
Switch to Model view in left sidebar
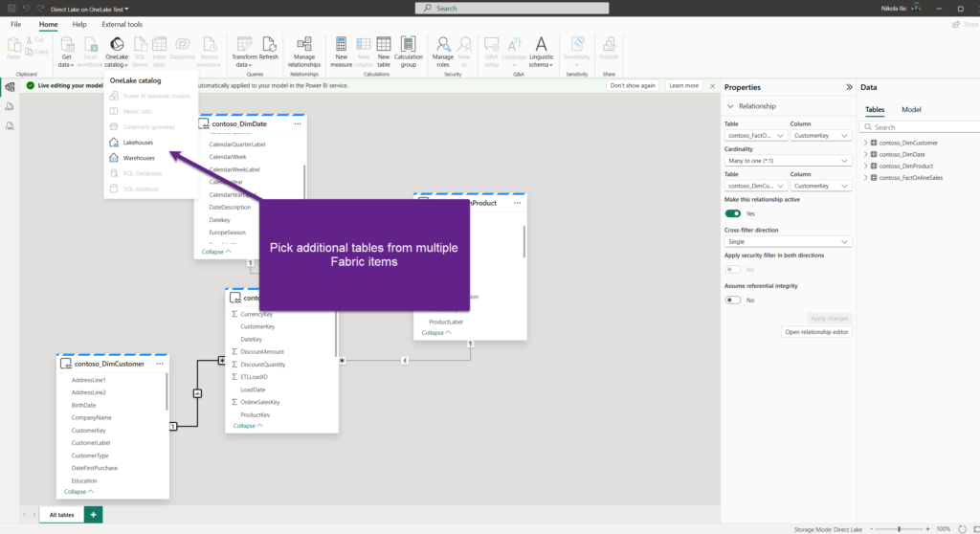click(10, 87)
